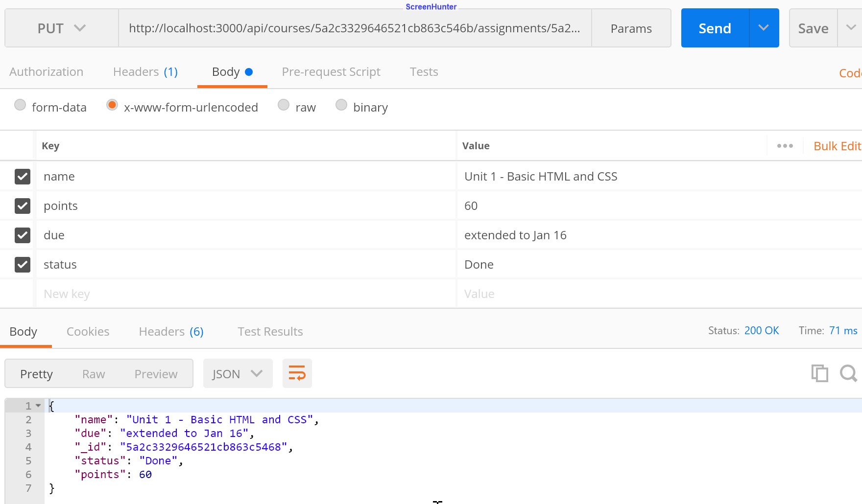862x504 pixels.
Task: Open the PUT HTTP method dropdown
Action: pos(62,28)
